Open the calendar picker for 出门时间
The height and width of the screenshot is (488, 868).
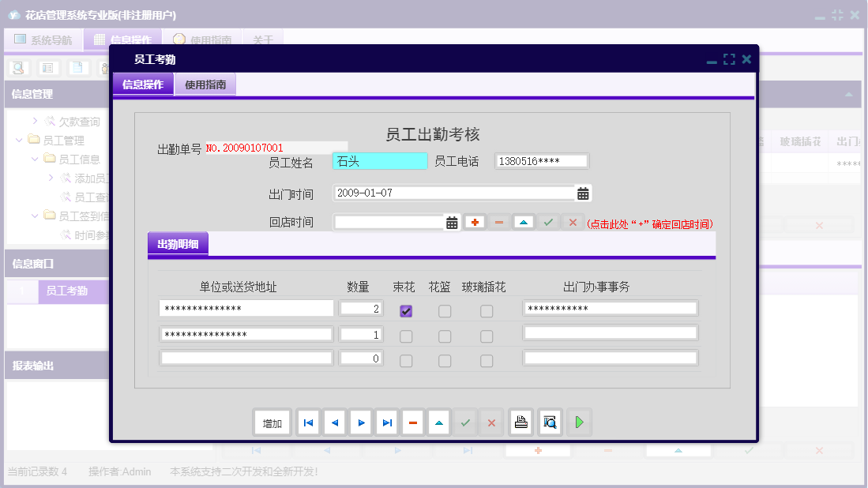[x=582, y=193]
